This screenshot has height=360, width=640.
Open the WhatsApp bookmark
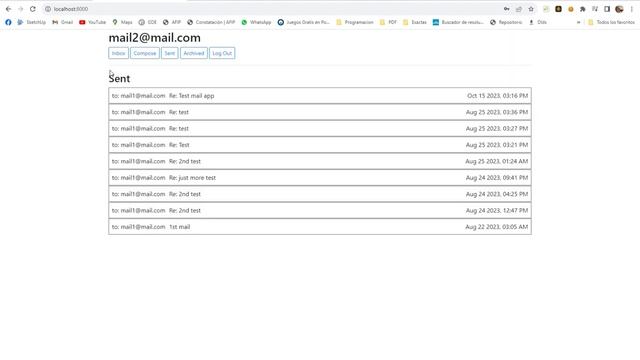256,22
